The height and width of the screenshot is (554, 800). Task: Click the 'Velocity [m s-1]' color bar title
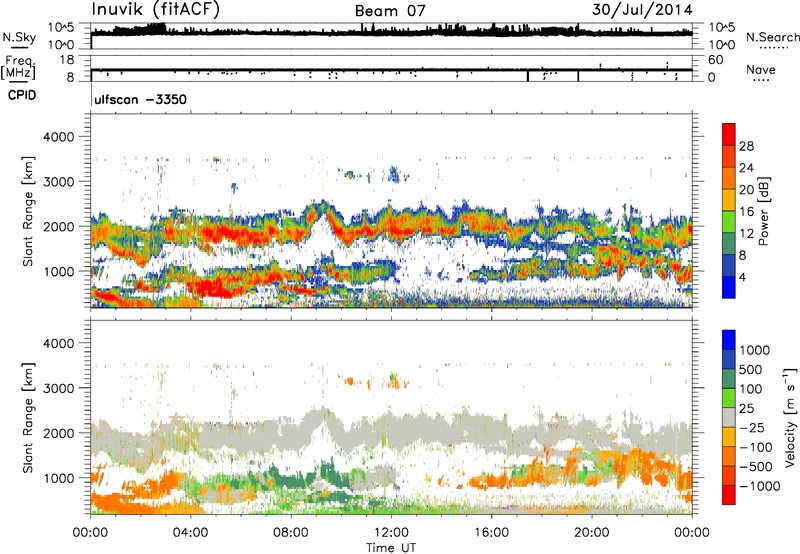(790, 417)
